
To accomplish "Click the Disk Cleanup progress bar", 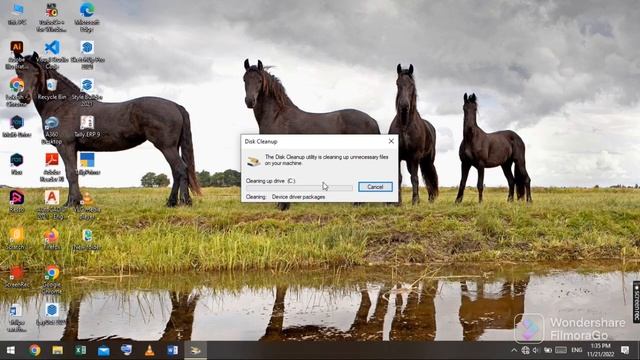I will coord(299,188).
